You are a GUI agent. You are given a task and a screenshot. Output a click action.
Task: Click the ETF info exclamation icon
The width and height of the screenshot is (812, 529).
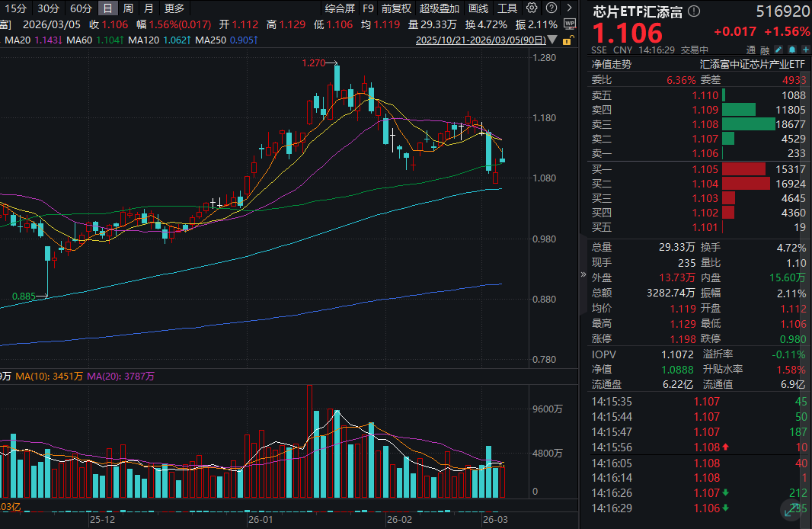(x=692, y=11)
